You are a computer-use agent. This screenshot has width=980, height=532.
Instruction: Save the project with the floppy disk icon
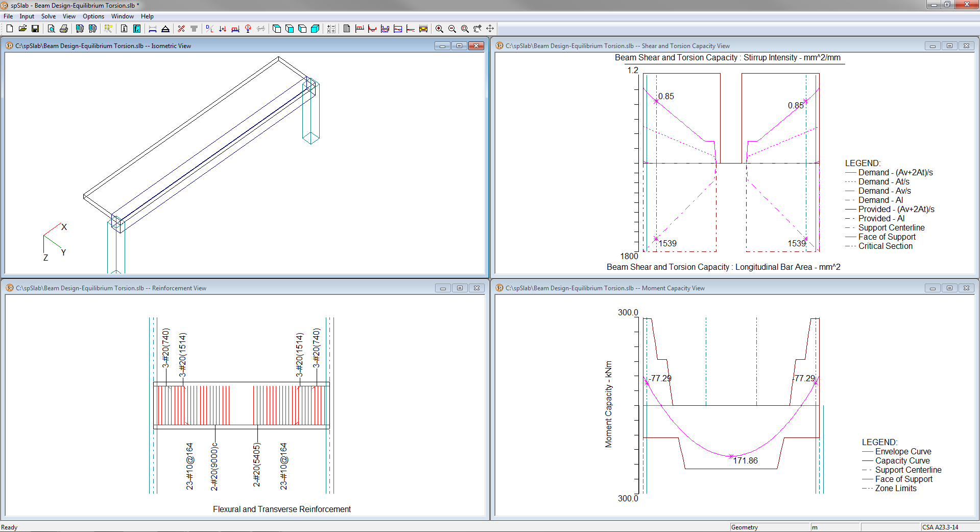pyautogui.click(x=35, y=29)
